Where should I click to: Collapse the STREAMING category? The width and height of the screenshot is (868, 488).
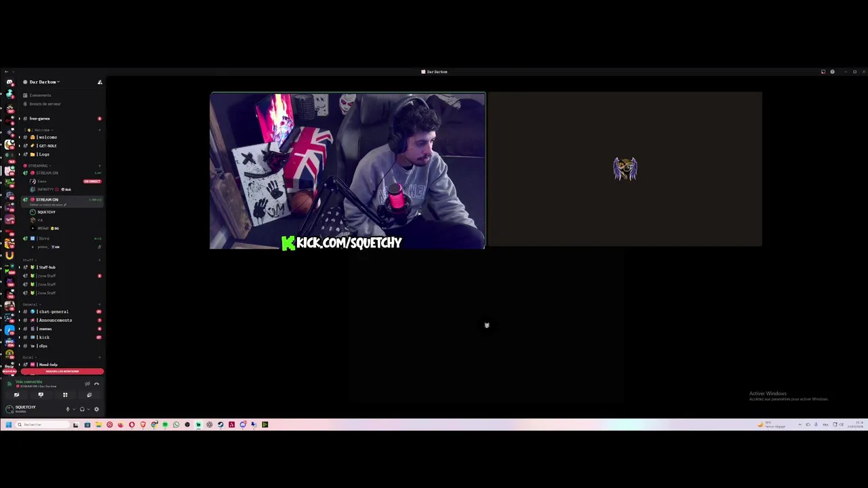pyautogui.click(x=37, y=165)
